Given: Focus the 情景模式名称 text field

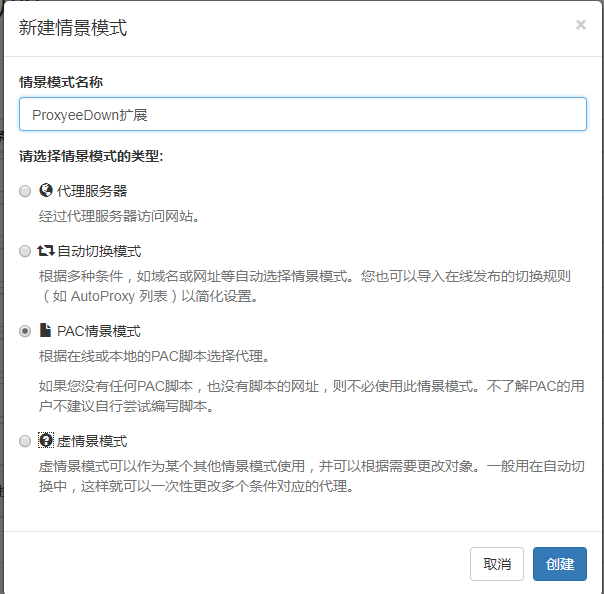Looking at the screenshot, I should (303, 114).
